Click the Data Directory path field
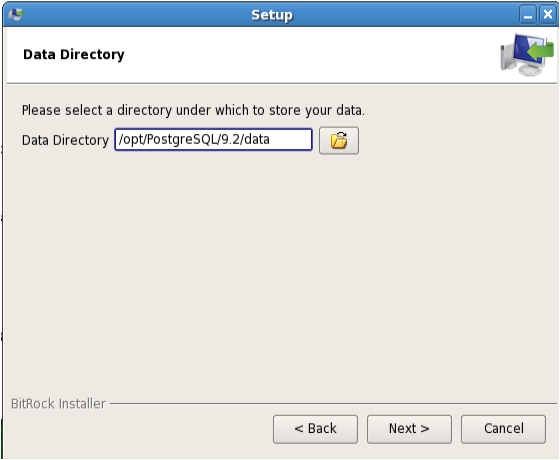This screenshot has height=460, width=560. point(213,140)
